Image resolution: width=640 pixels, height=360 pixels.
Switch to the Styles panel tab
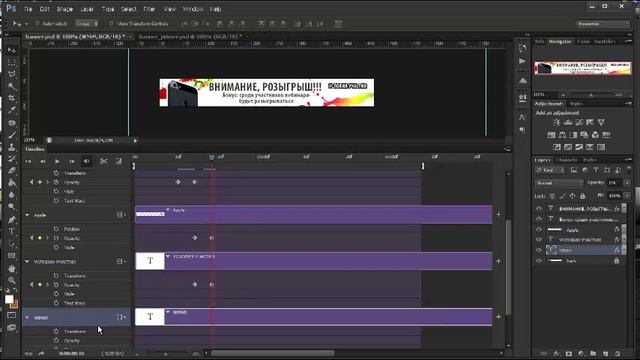pyautogui.click(x=576, y=104)
